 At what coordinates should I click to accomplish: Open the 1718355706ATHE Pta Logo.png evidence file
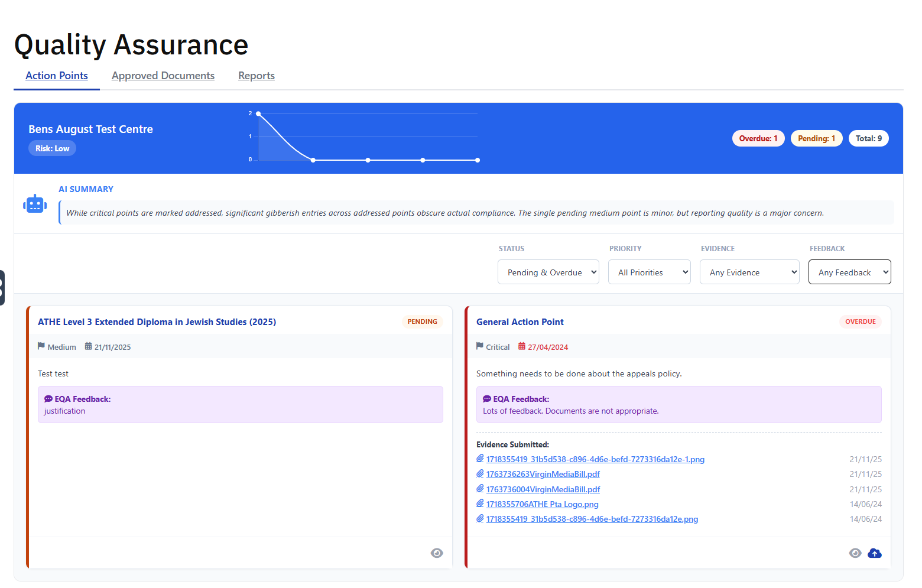click(542, 503)
